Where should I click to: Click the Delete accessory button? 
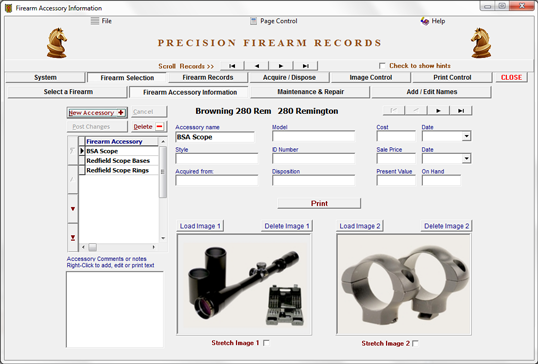[x=149, y=127]
